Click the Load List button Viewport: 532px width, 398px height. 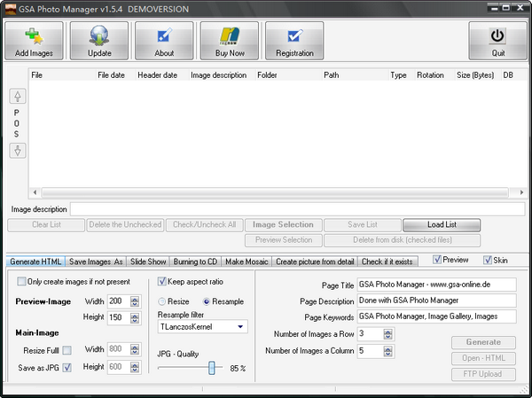click(441, 225)
